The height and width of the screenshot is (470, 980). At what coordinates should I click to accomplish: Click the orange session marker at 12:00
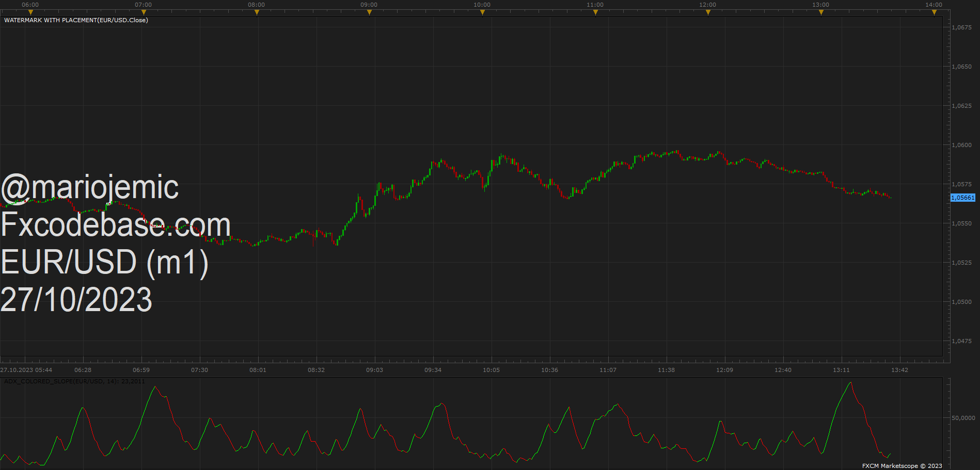click(708, 12)
